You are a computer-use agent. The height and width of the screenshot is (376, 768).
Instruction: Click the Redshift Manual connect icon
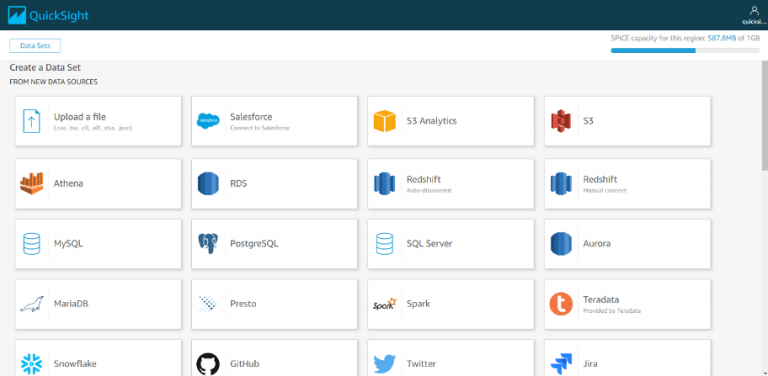(561, 184)
